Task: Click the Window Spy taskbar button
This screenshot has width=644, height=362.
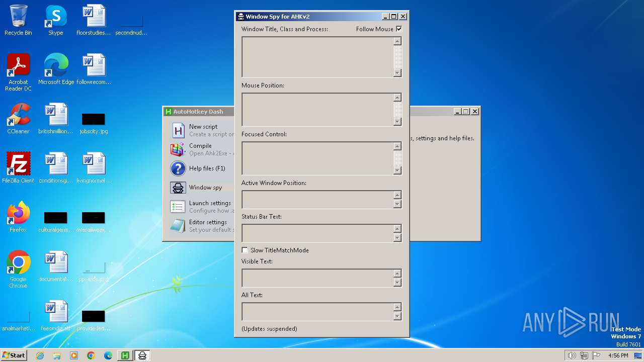Action: coord(142,355)
